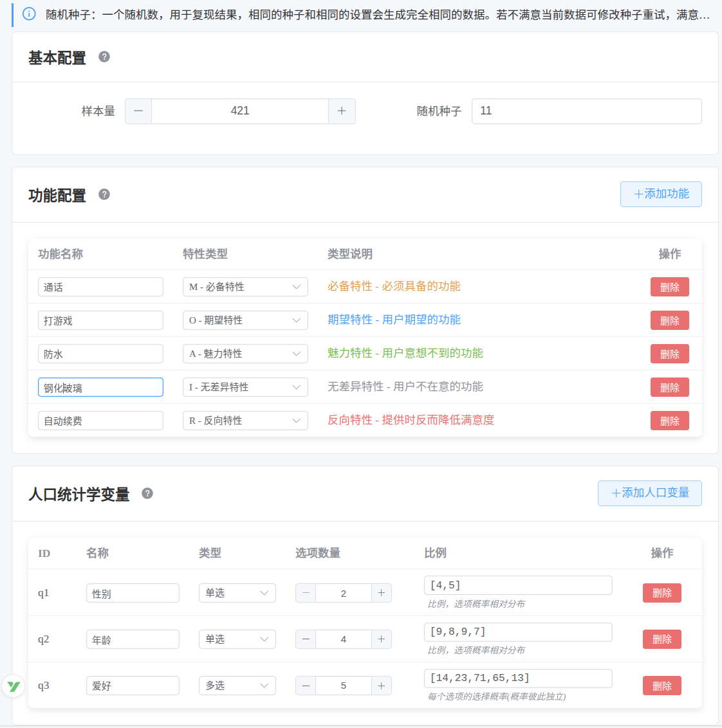This screenshot has width=722, height=728.
Task: Increase 选项数量 for 爱好 row
Action: click(382, 686)
